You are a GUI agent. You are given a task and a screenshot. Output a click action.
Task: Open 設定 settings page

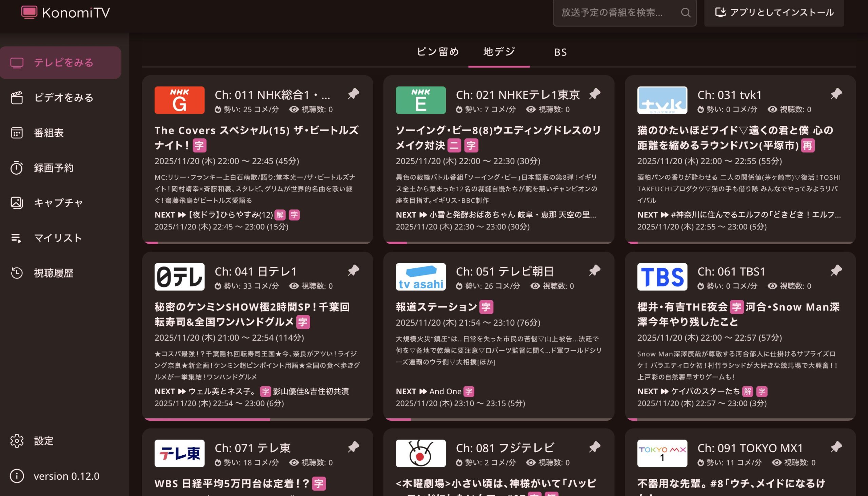tap(44, 441)
